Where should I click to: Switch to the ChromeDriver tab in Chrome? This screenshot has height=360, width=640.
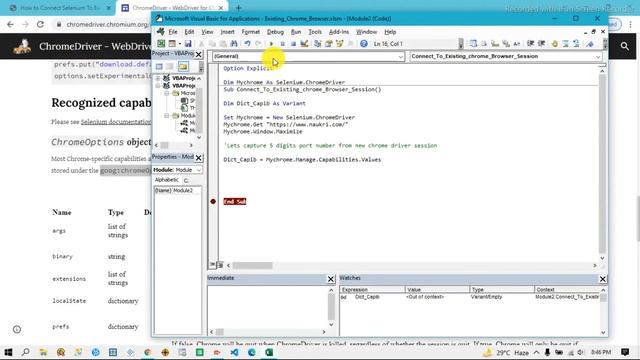pos(173,8)
